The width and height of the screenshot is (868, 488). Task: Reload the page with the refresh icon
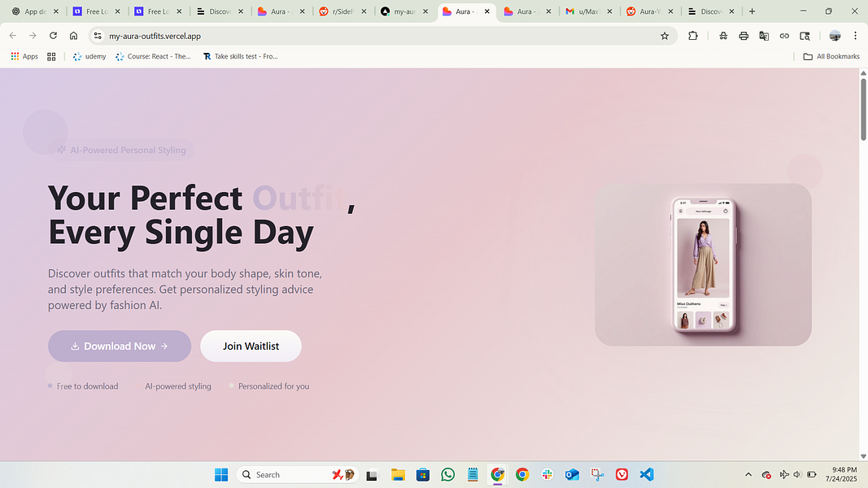click(53, 36)
